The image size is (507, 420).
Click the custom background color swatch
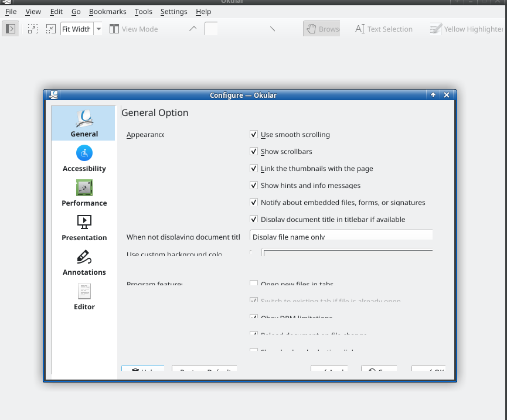(x=348, y=253)
